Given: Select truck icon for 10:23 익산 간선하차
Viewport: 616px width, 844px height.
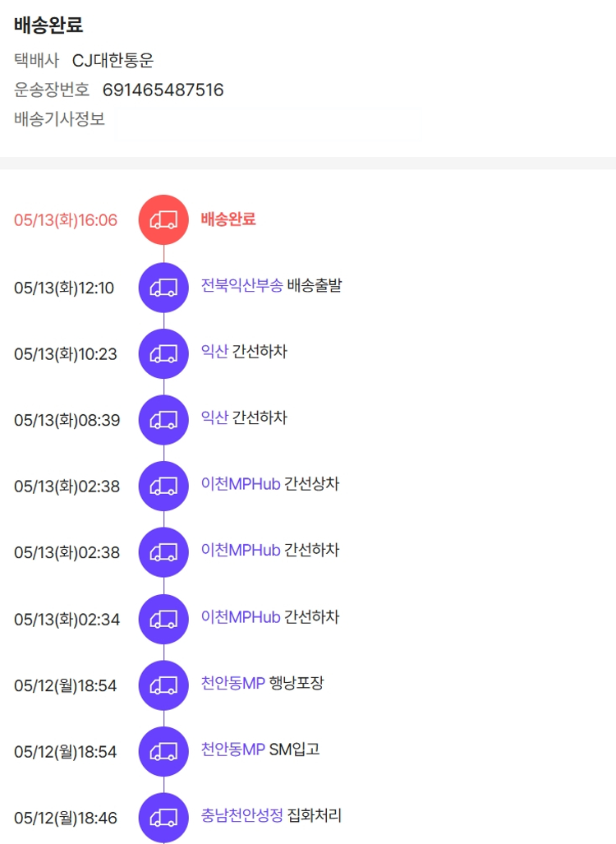Looking at the screenshot, I should (x=163, y=353).
